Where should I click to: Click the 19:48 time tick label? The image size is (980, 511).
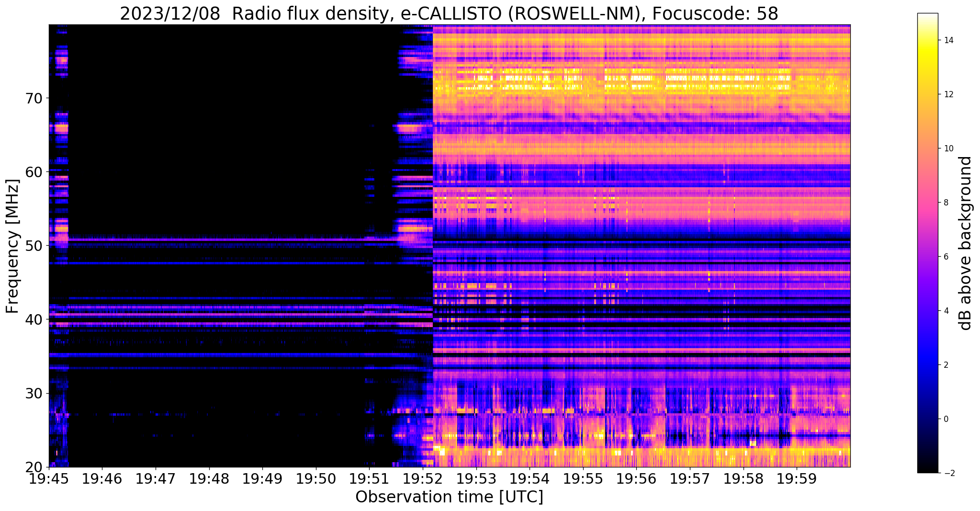click(x=209, y=478)
